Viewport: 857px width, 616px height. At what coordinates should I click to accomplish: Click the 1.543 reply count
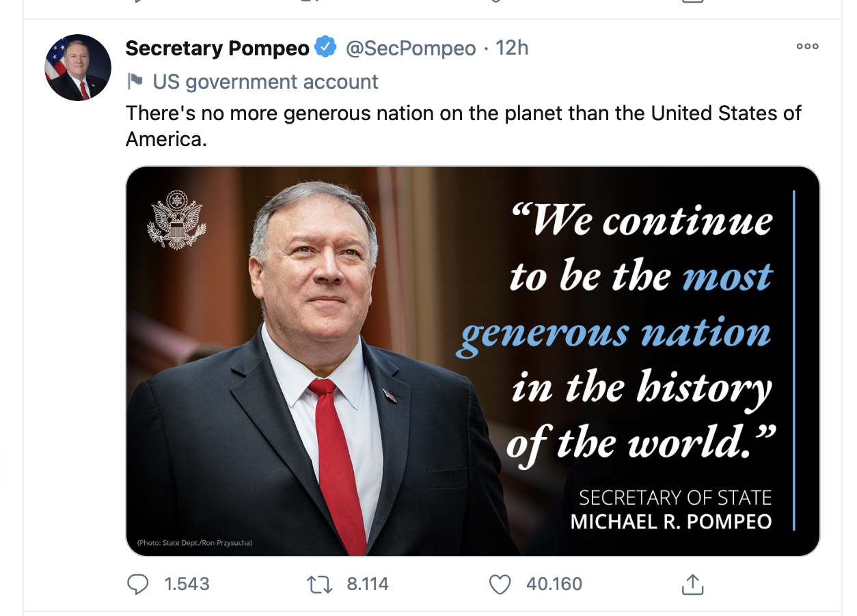[187, 584]
